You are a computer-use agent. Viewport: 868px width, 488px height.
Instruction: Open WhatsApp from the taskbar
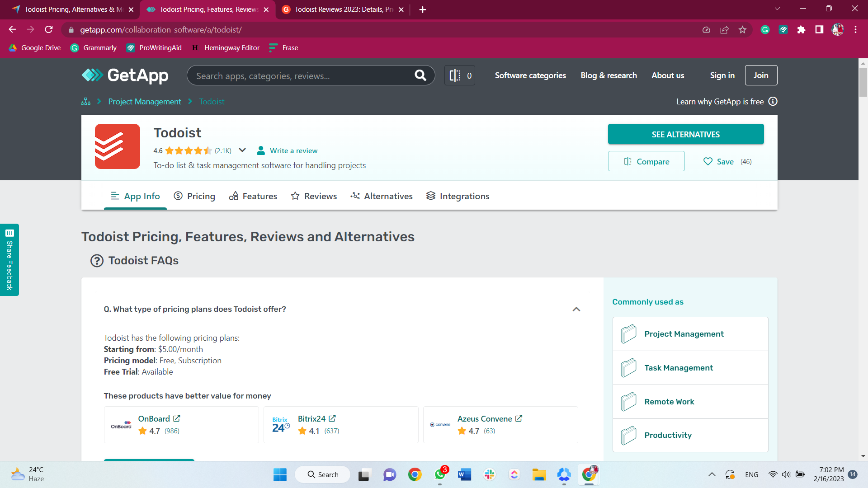439,474
